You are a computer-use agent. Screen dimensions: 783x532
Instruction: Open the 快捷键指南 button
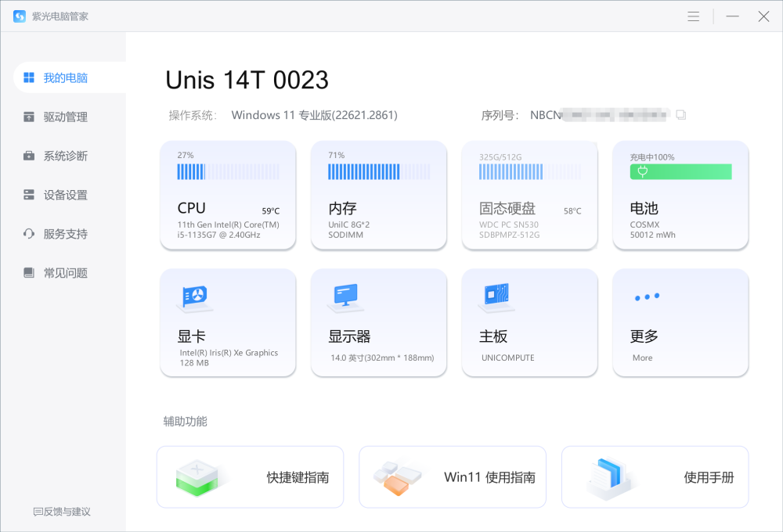click(x=251, y=477)
